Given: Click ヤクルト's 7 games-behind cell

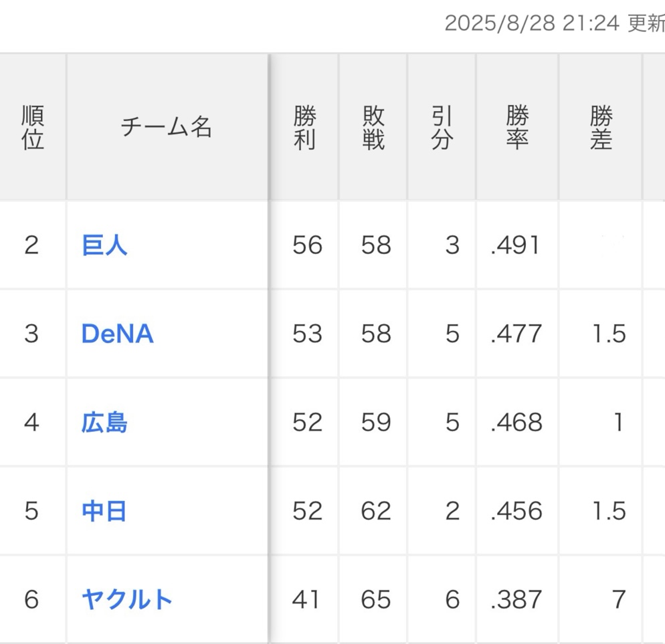Looking at the screenshot, I should pos(618,600).
